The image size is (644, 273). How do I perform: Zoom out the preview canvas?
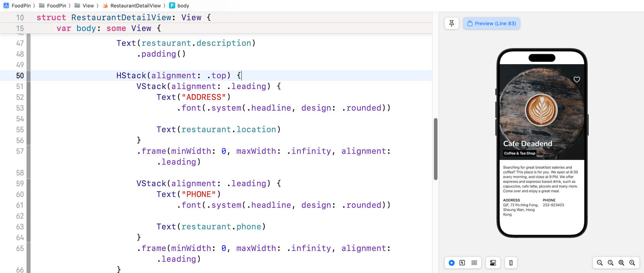pyautogui.click(x=600, y=263)
